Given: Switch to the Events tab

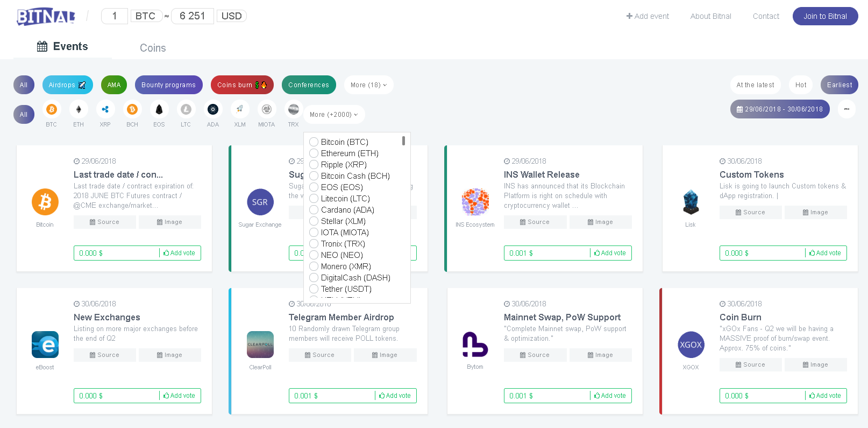Looking at the screenshot, I should click(62, 47).
